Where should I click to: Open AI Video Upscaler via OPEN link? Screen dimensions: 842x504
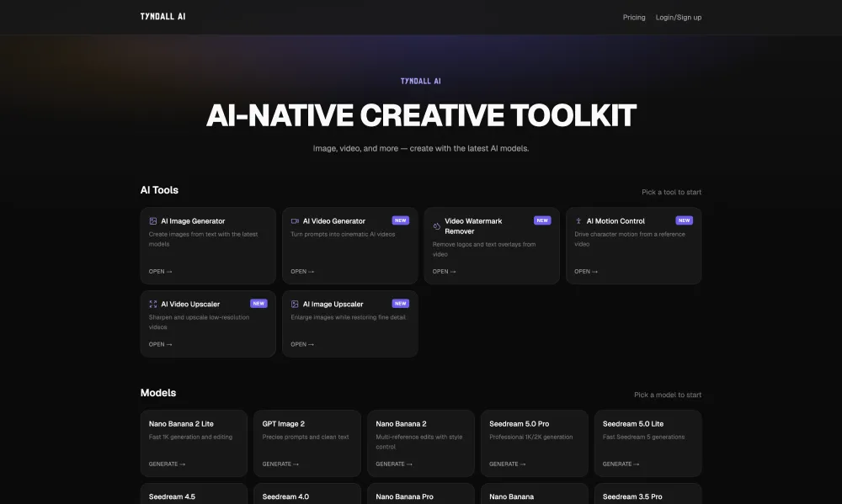pyautogui.click(x=161, y=345)
